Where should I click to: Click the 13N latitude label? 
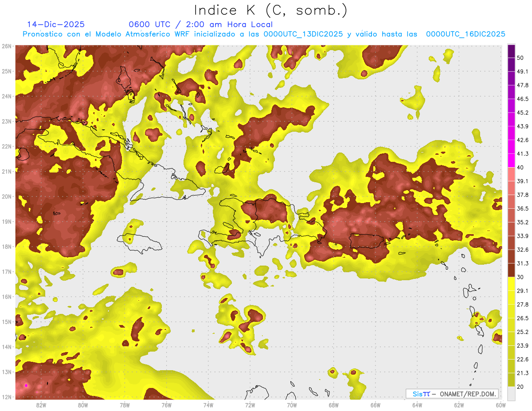pyautogui.click(x=7, y=372)
